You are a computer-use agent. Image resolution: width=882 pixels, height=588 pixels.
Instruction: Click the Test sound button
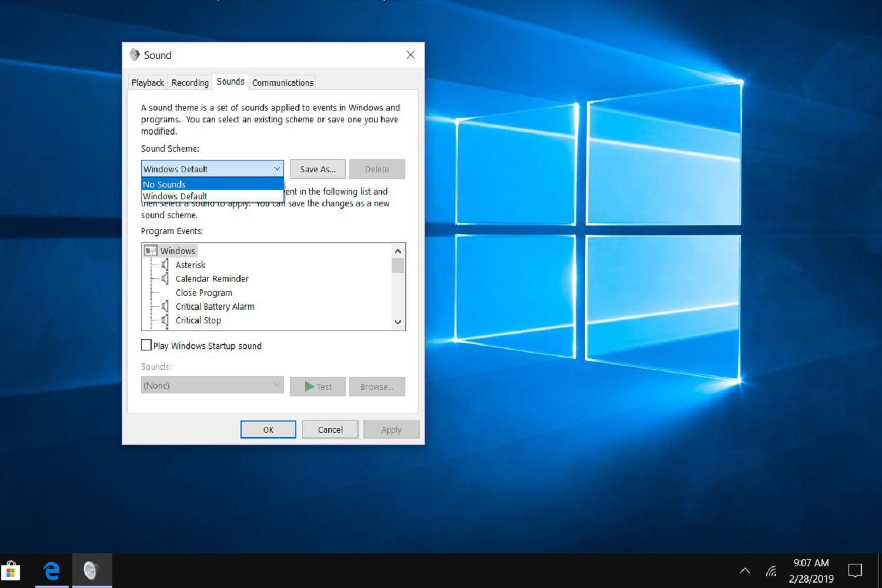pyautogui.click(x=318, y=386)
